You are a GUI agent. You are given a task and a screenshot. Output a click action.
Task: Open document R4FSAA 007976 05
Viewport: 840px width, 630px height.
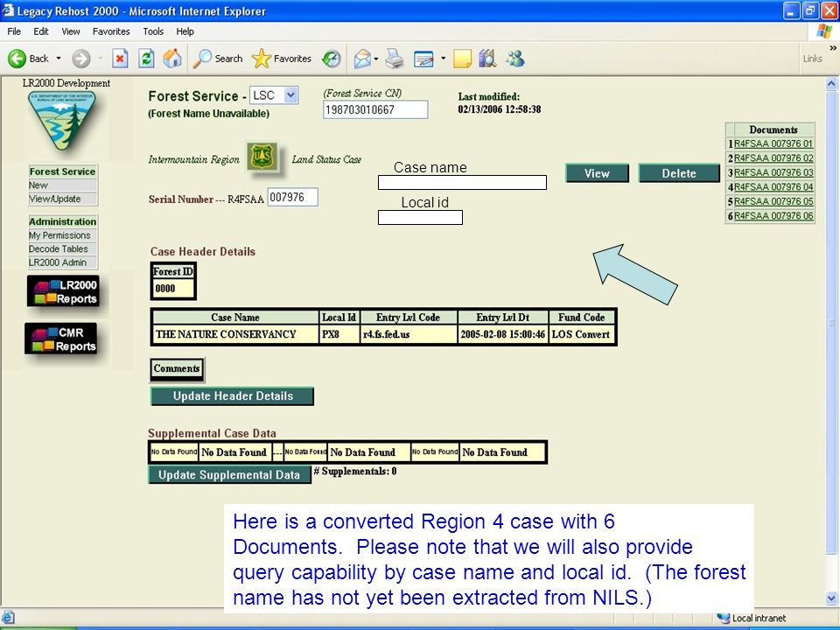pyautogui.click(x=773, y=201)
